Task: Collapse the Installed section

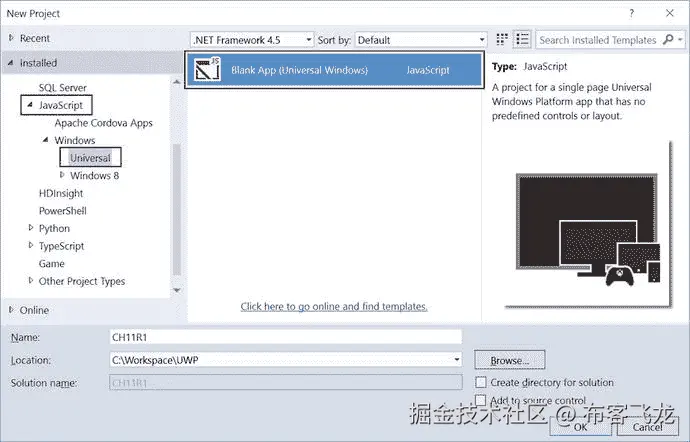Action: [11, 63]
